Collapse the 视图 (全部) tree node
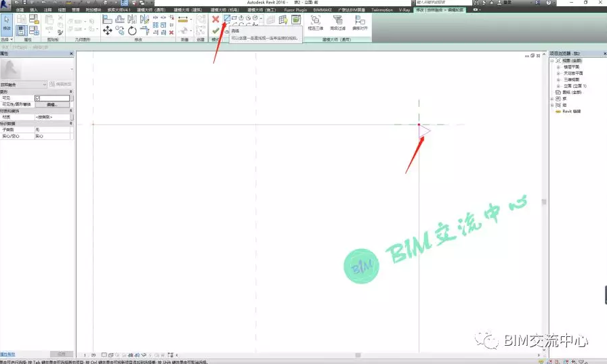The image size is (607, 364). [x=552, y=61]
